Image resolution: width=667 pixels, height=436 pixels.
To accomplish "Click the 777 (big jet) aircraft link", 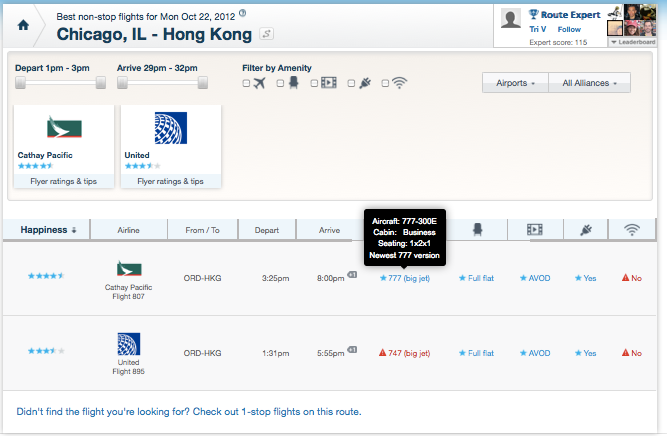I will click(x=405, y=278).
